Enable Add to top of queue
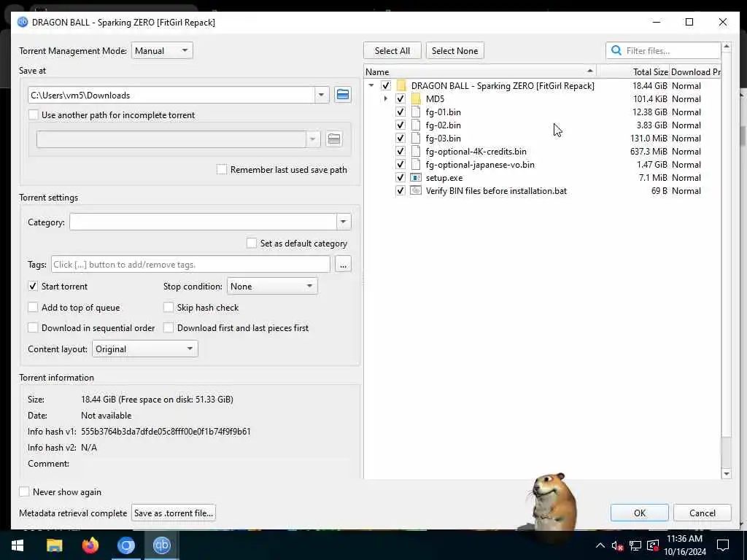 pyautogui.click(x=33, y=307)
